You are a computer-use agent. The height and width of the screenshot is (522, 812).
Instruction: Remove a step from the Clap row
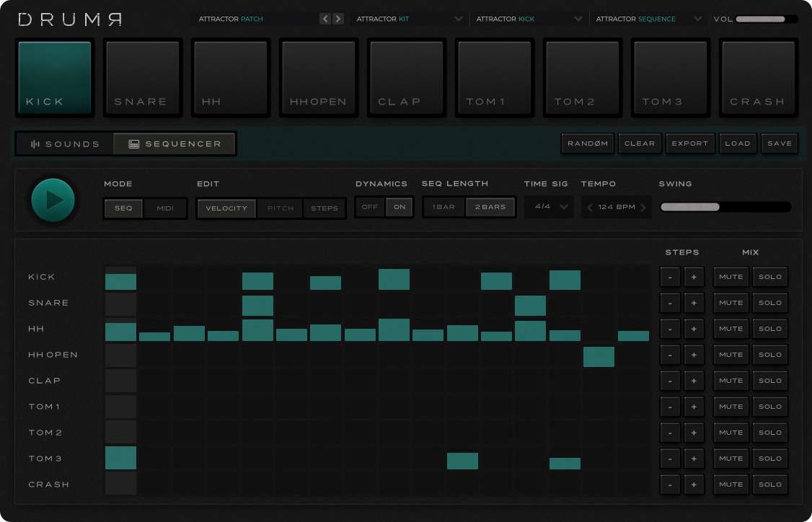point(670,381)
